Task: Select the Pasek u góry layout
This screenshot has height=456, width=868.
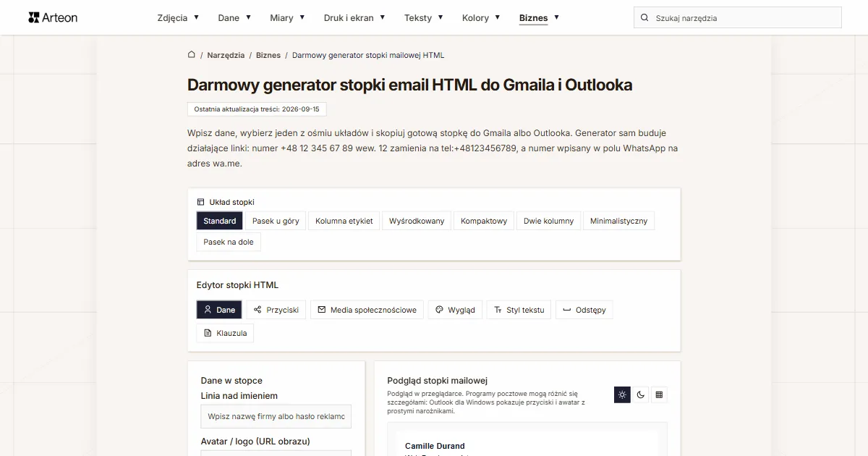Action: tap(276, 221)
